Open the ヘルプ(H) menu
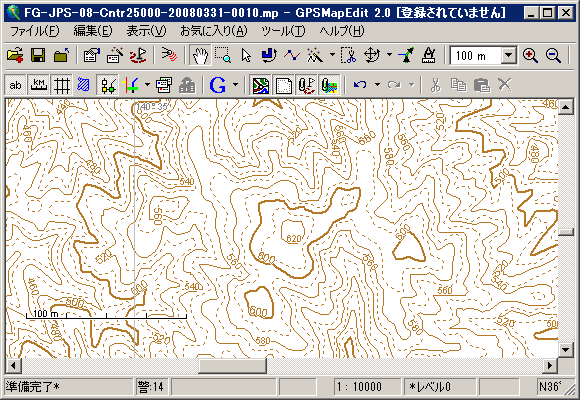Image resolution: width=580 pixels, height=400 pixels. (341, 31)
